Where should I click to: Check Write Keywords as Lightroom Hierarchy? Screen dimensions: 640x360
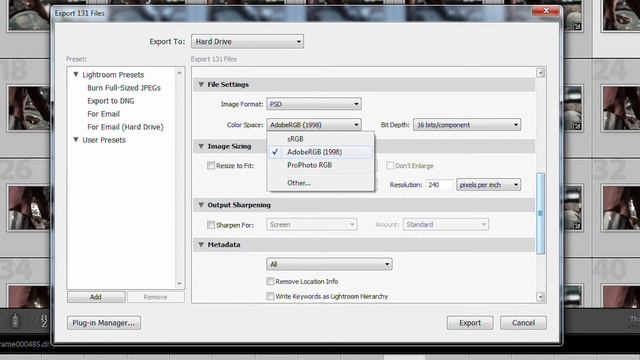pyautogui.click(x=270, y=296)
